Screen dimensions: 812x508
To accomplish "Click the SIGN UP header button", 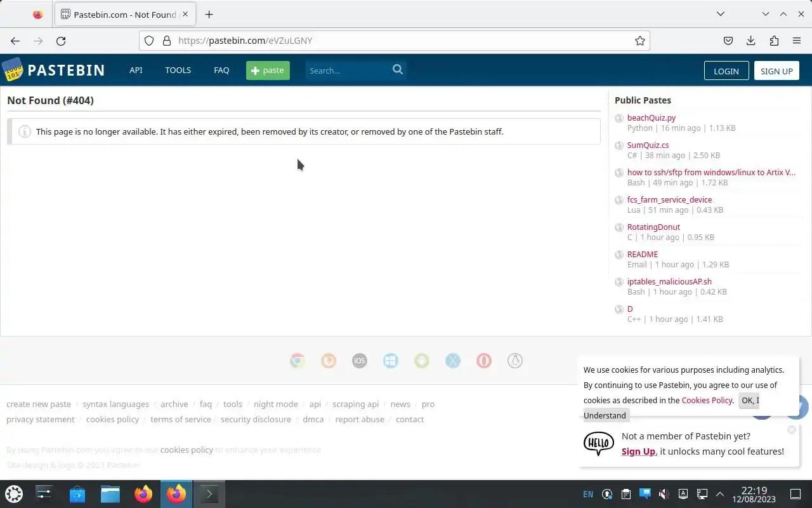I will [x=776, y=71].
